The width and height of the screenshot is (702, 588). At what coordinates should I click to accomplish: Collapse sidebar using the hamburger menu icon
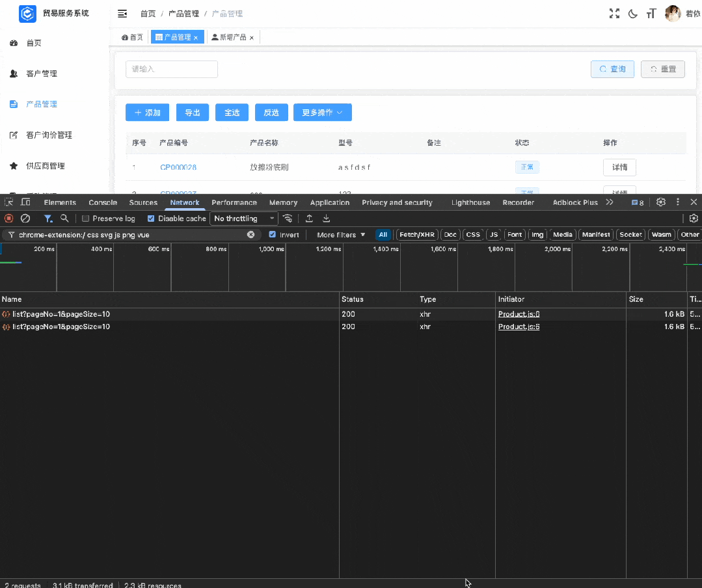122,14
